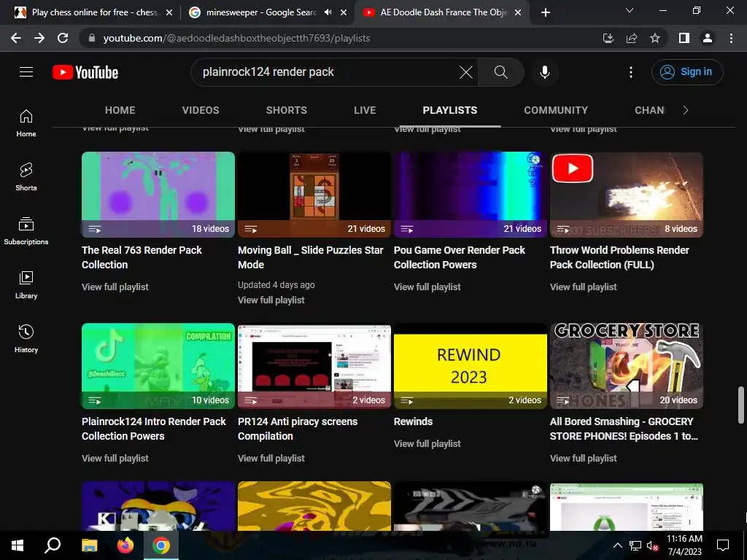This screenshot has width=747, height=560.
Task: Select the PLAYLISTS channel tab
Action: coord(449,110)
